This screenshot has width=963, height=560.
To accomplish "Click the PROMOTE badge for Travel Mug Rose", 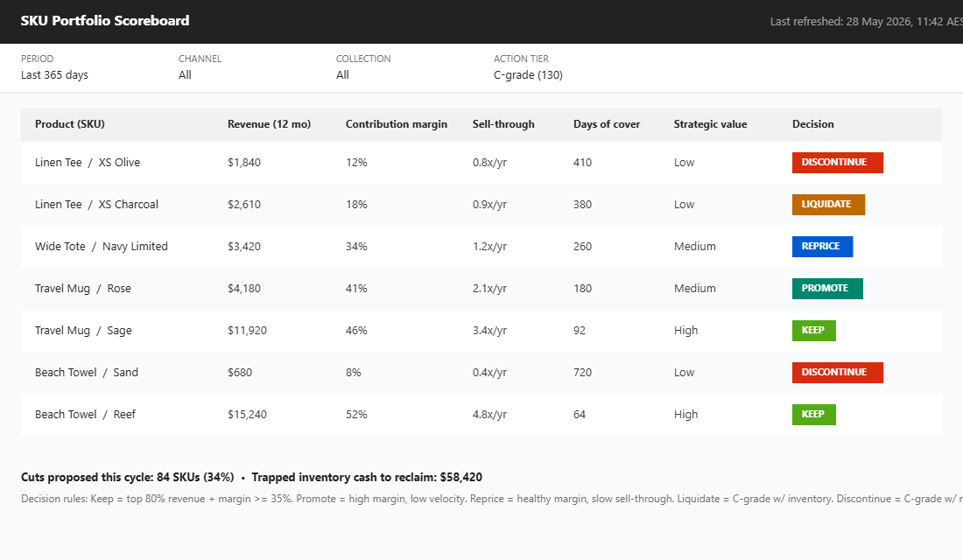I will (x=827, y=289).
